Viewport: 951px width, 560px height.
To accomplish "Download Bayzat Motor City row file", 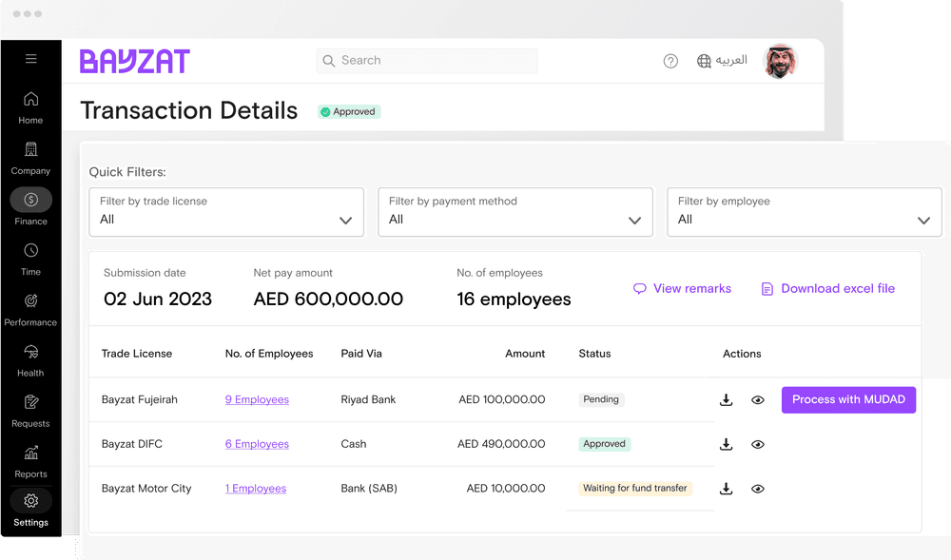I will [726, 489].
